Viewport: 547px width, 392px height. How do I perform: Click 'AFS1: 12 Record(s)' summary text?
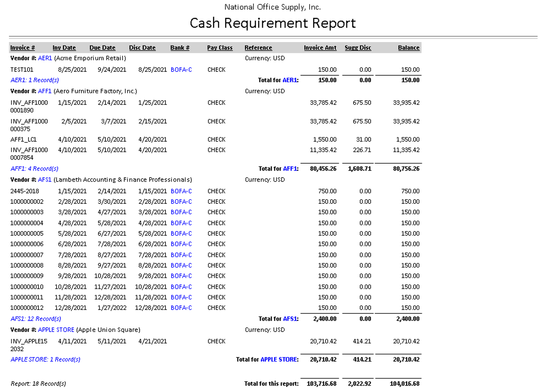click(x=36, y=319)
